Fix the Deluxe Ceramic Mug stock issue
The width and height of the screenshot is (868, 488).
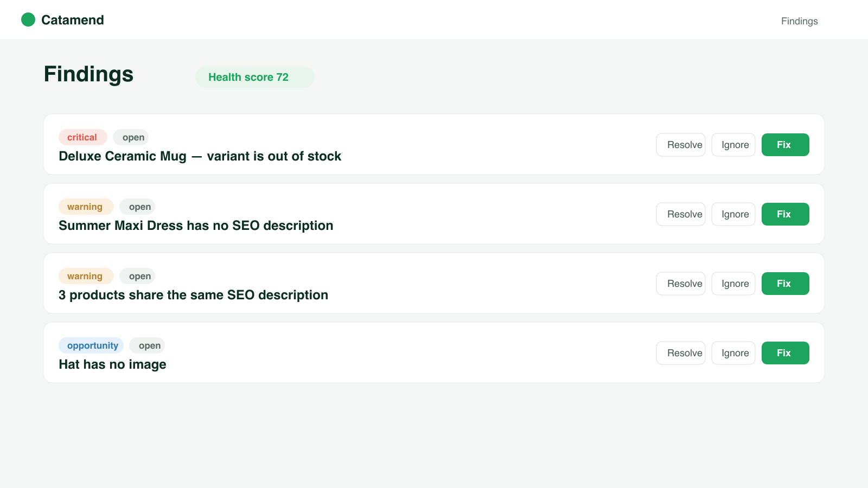point(786,145)
